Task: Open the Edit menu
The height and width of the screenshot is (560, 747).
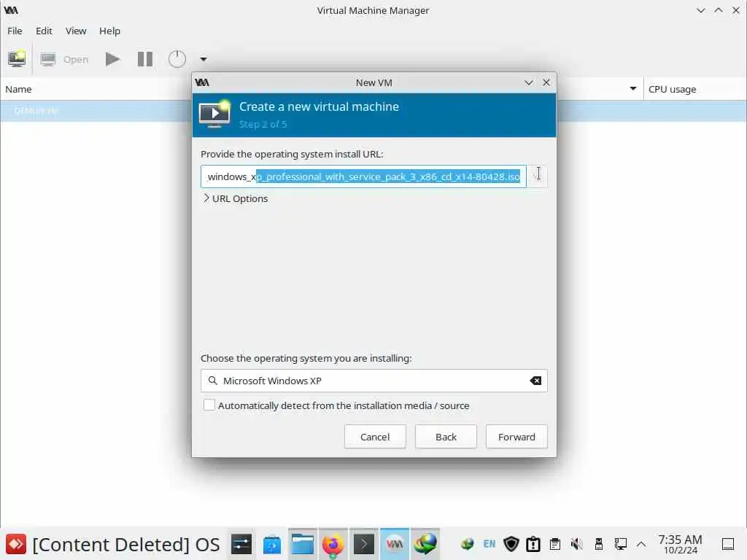Action: tap(44, 31)
